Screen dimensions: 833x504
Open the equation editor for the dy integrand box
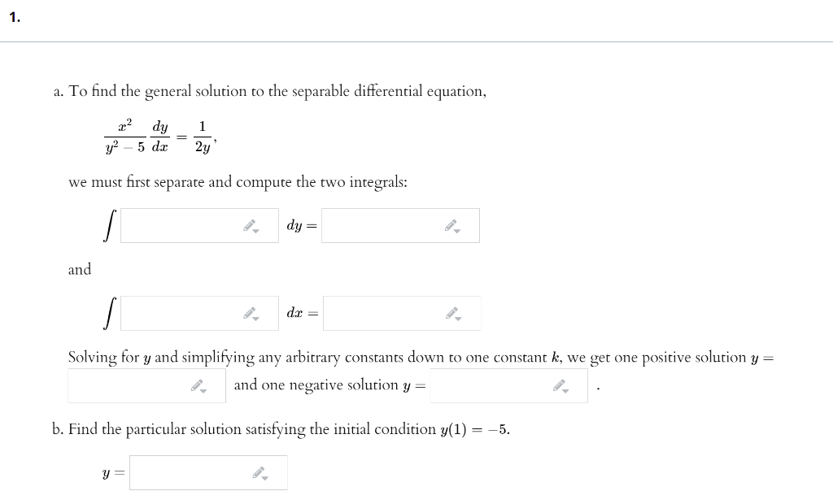(x=249, y=224)
